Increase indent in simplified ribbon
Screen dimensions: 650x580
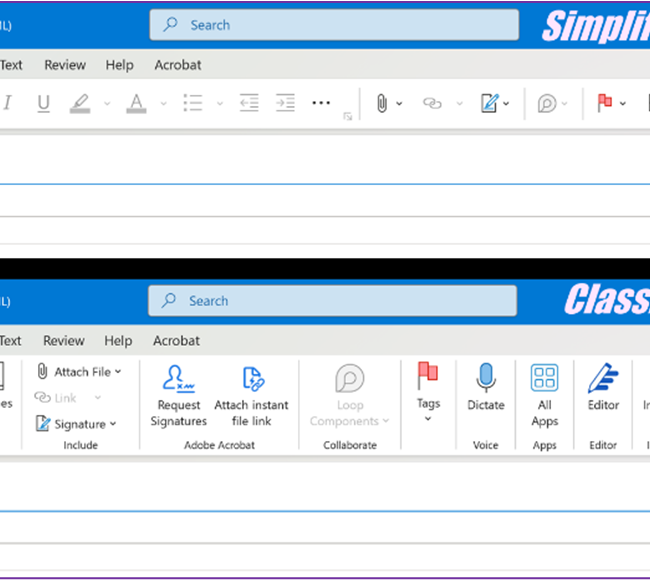click(285, 103)
